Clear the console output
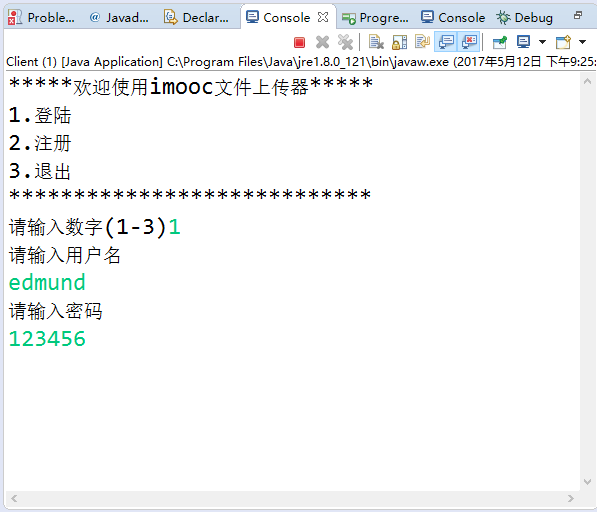Viewport: 597px width, 512px height. [x=376, y=42]
